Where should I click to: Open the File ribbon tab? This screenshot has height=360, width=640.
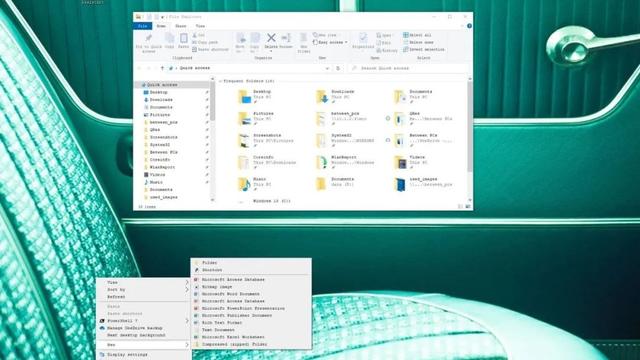tap(142, 26)
